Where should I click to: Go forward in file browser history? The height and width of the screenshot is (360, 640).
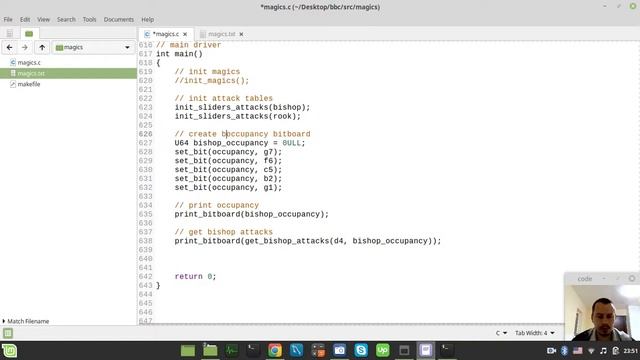[25, 47]
